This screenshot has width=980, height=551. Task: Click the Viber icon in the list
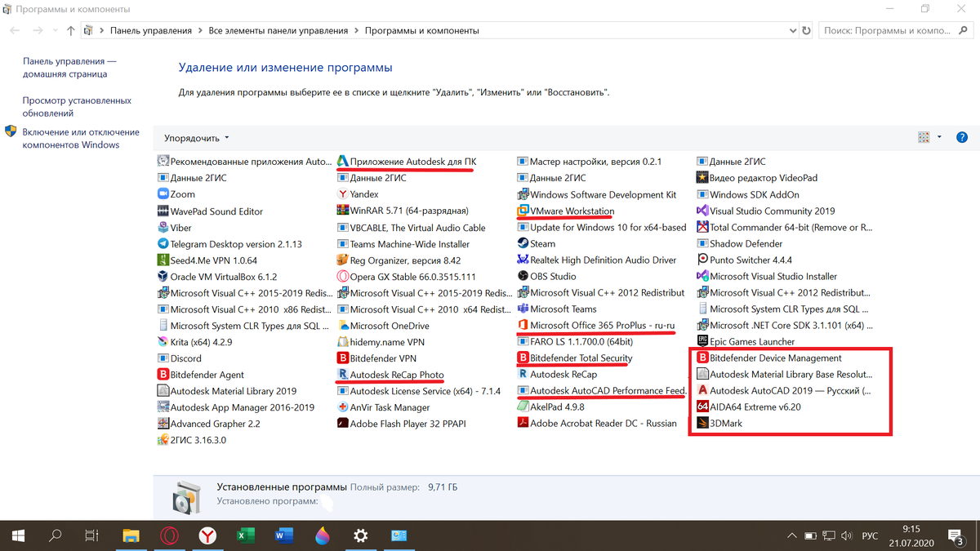pyautogui.click(x=163, y=227)
